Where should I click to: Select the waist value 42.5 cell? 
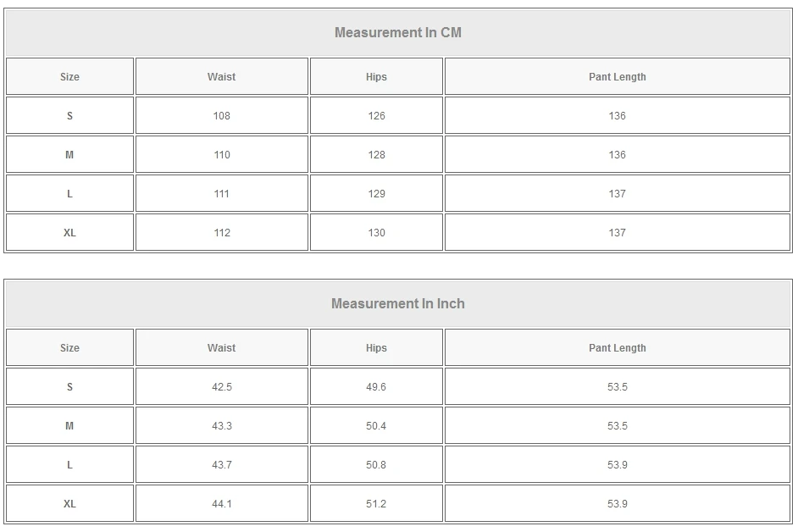pos(221,387)
